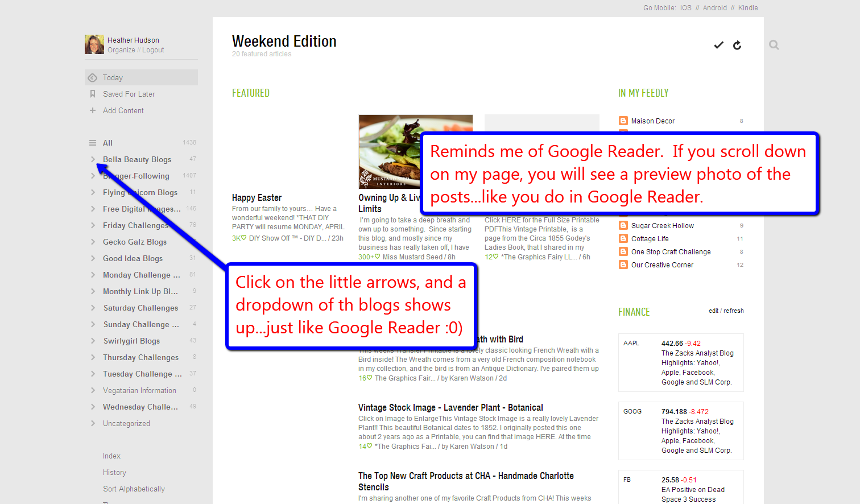Viewport: 860px width, 504px height.
Task: Expand Monday Challenge category arrow
Action: point(93,275)
